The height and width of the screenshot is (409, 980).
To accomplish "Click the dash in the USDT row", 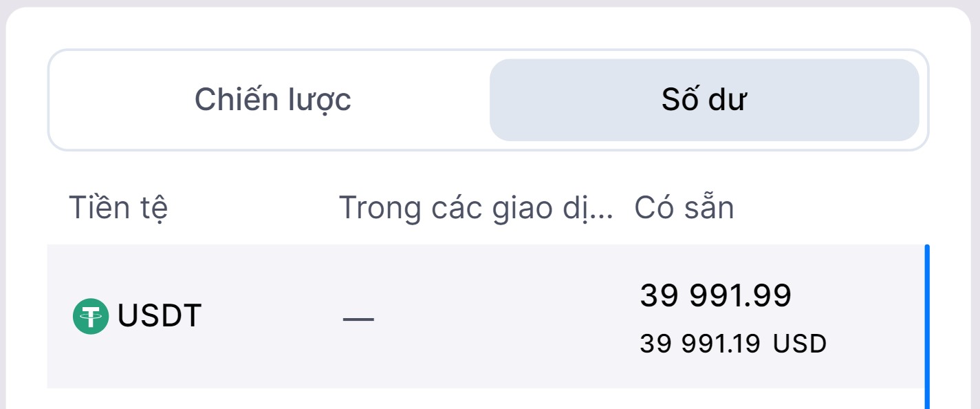I will [358, 319].
